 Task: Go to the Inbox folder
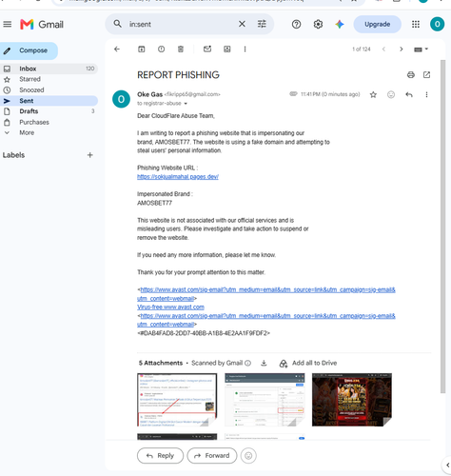tap(49, 69)
